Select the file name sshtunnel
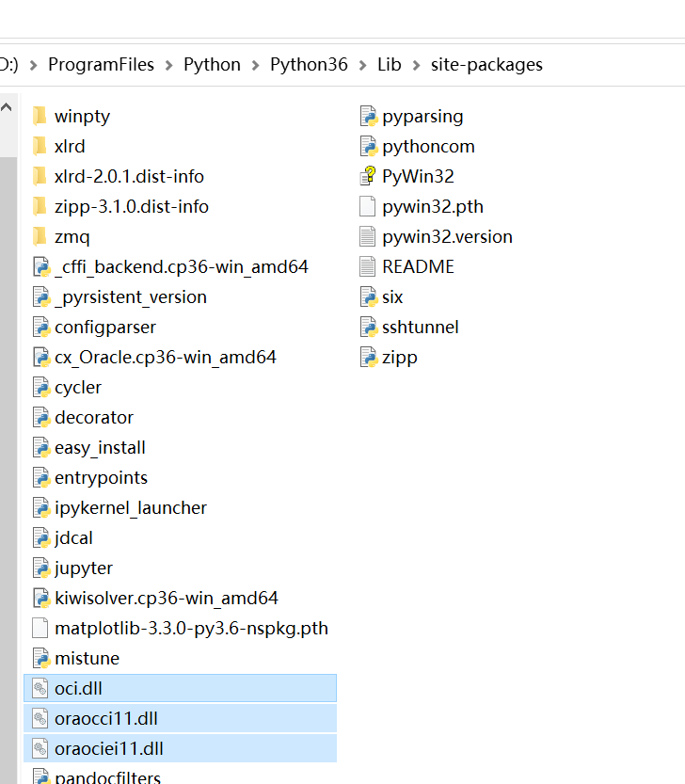Image resolution: width=685 pixels, height=784 pixels. click(x=421, y=327)
